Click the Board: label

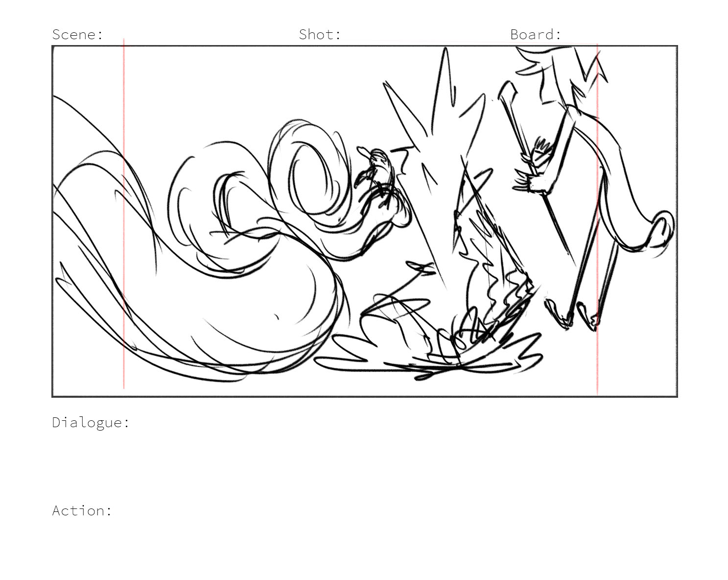coord(536,34)
